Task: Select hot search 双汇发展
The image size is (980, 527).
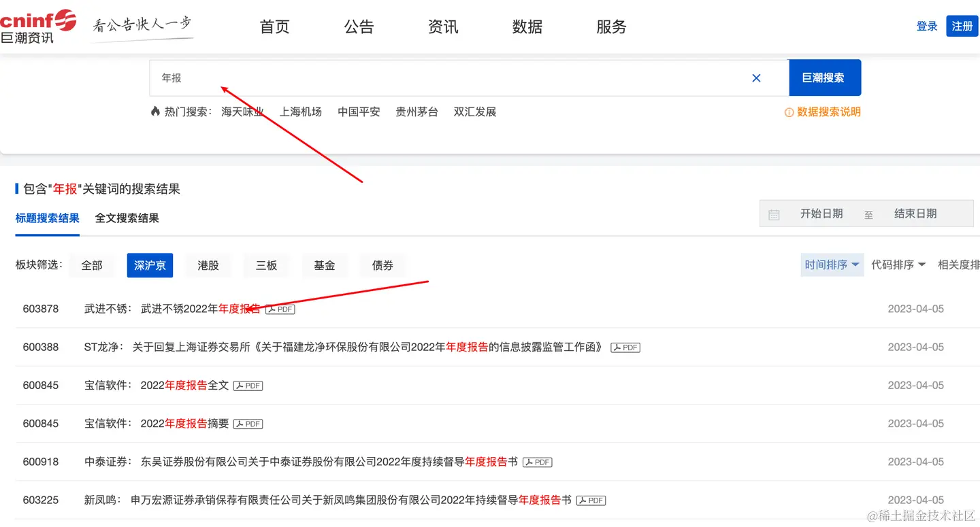Action: pyautogui.click(x=475, y=112)
